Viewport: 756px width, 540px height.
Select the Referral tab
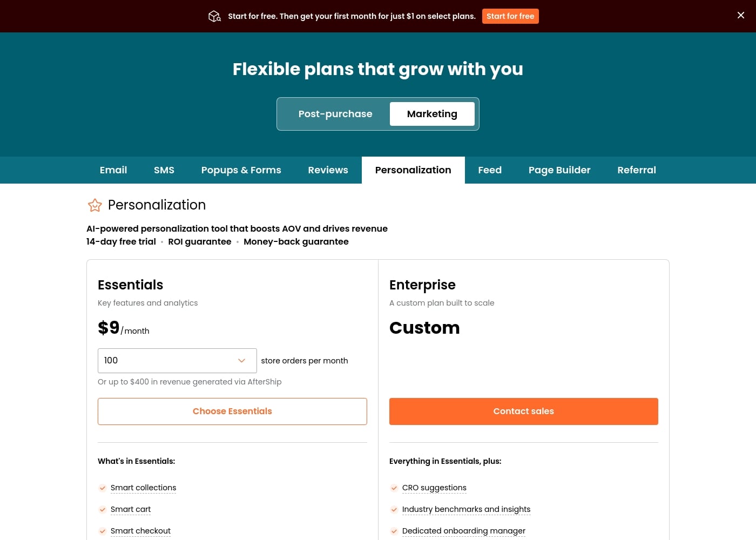(637, 170)
